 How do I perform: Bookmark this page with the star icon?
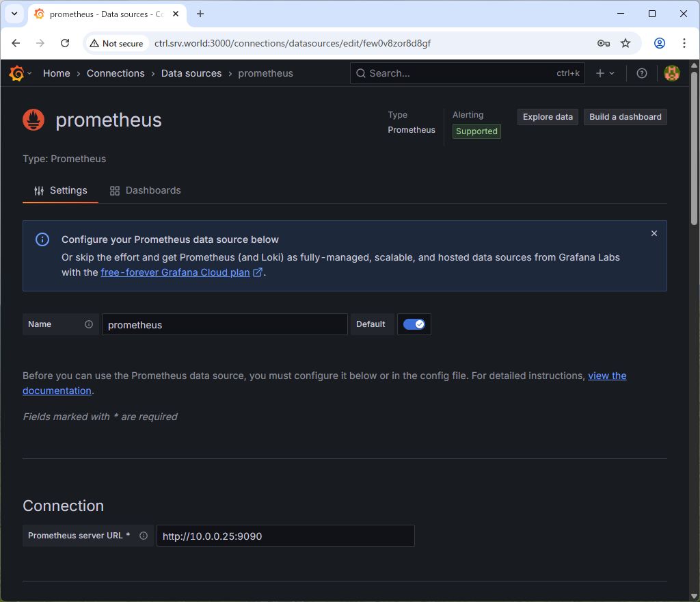(625, 43)
